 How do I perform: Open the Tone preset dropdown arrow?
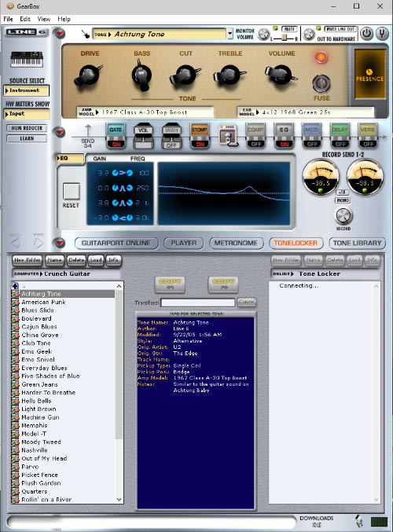(x=230, y=34)
